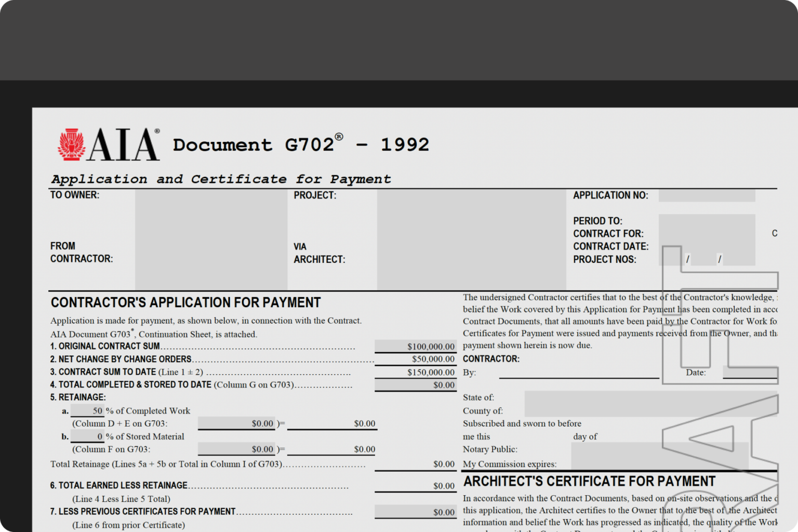
Task: Click the Contract Sum to Date amount
Action: tap(415, 372)
